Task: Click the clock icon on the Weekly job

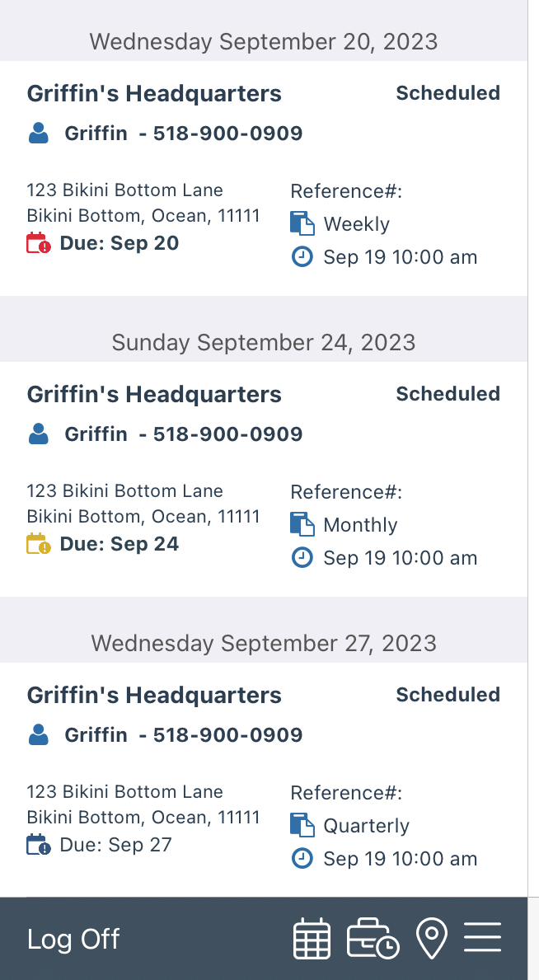Action: click(x=302, y=257)
